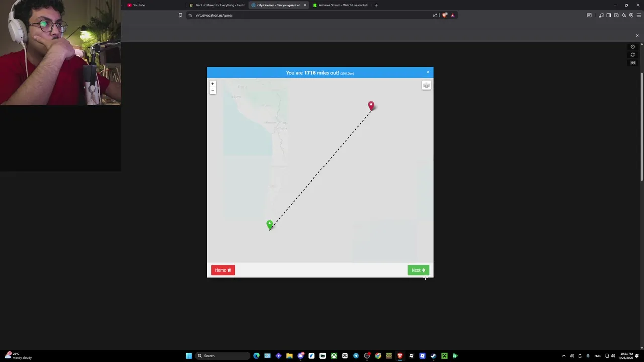Open Leo AI sparkle icon
Viewport: 644px width, 362px height.
point(624,15)
